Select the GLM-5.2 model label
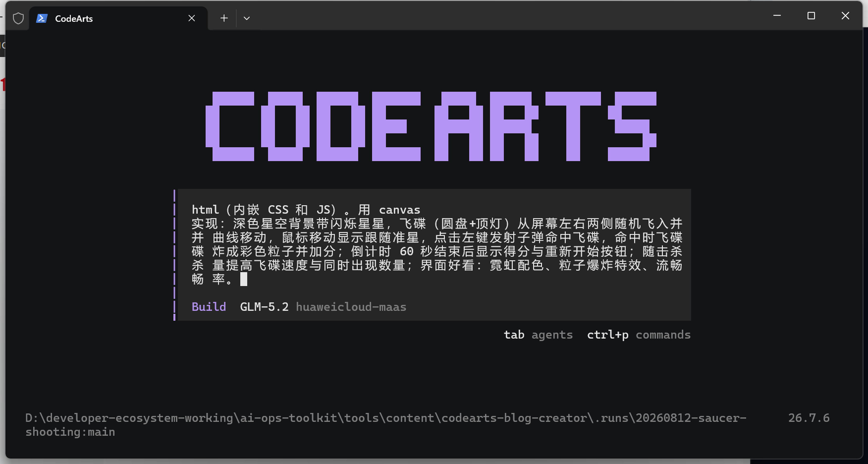 264,307
